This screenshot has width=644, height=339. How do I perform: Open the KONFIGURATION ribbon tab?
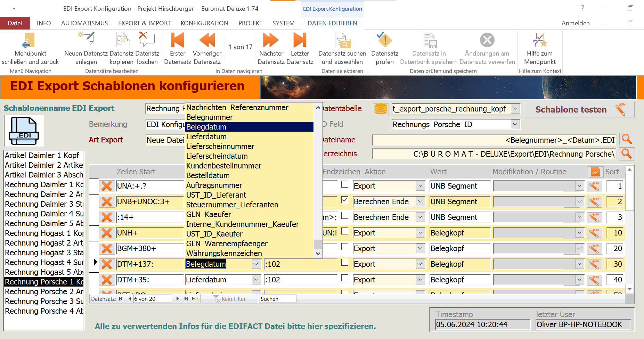(x=204, y=23)
